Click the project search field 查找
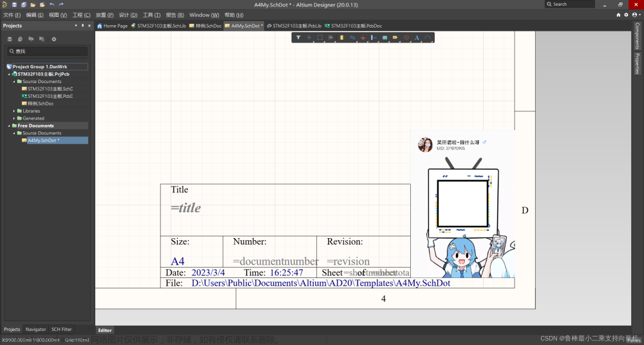Viewport: 644px width, 345px height. 47,51
